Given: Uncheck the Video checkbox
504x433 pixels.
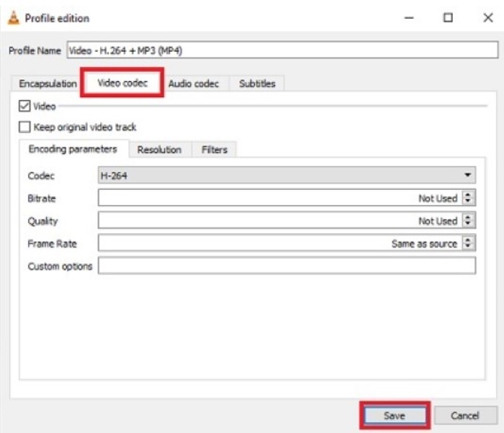Looking at the screenshot, I should [x=24, y=106].
